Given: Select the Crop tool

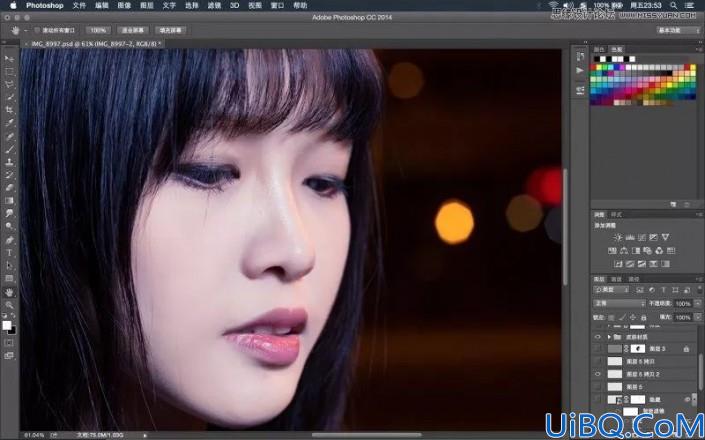Looking at the screenshot, I should [9, 110].
